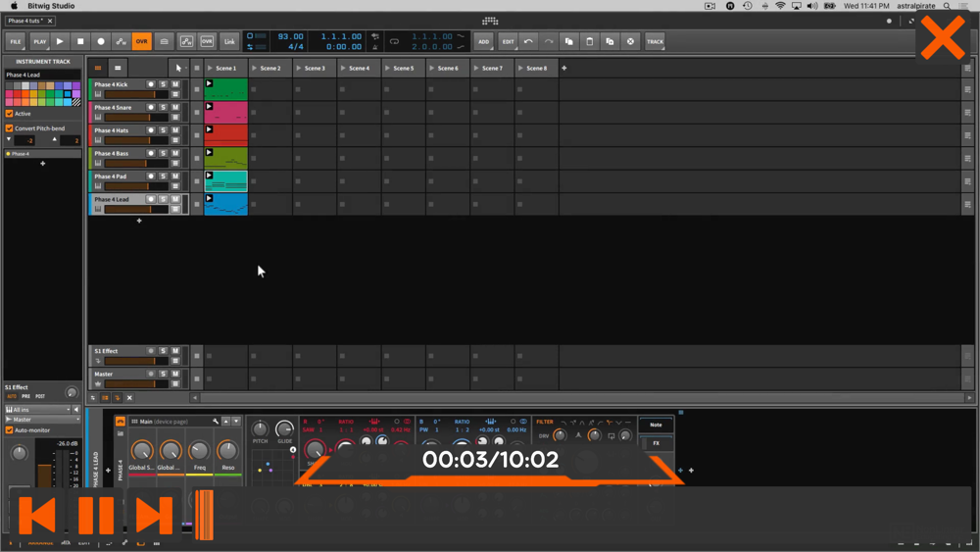Screen dimensions: 980x552
Task: Click the transport Play triangle icon
Action: coord(60,41)
